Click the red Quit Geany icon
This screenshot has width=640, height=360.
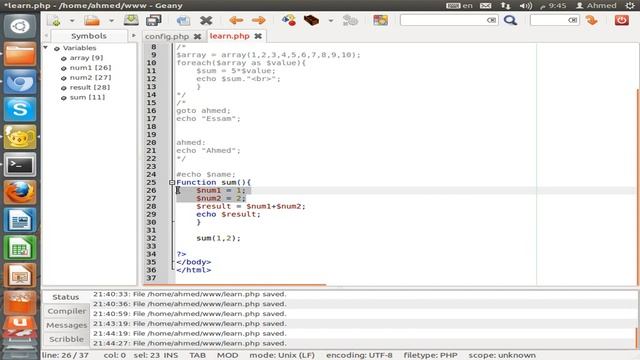tap(622, 20)
